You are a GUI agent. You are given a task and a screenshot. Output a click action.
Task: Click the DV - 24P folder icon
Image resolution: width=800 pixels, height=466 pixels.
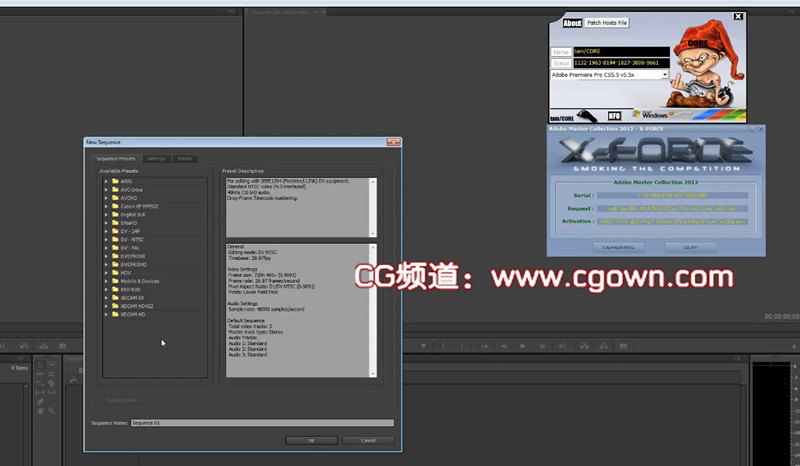115,231
